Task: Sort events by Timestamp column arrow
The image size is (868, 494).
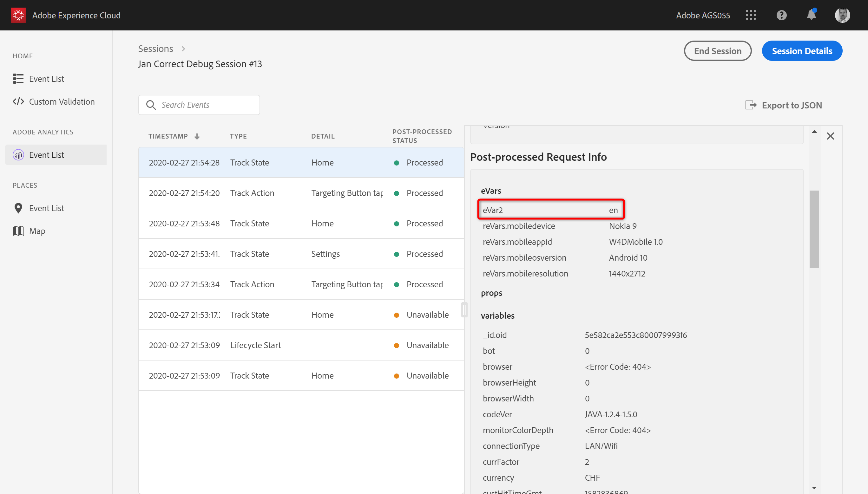Action: 197,136
